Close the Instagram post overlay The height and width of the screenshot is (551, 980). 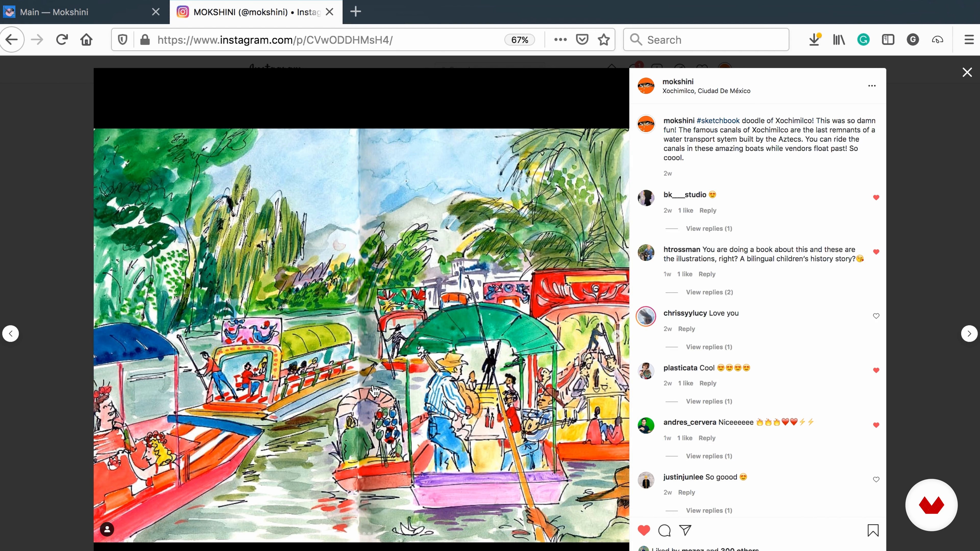point(967,72)
